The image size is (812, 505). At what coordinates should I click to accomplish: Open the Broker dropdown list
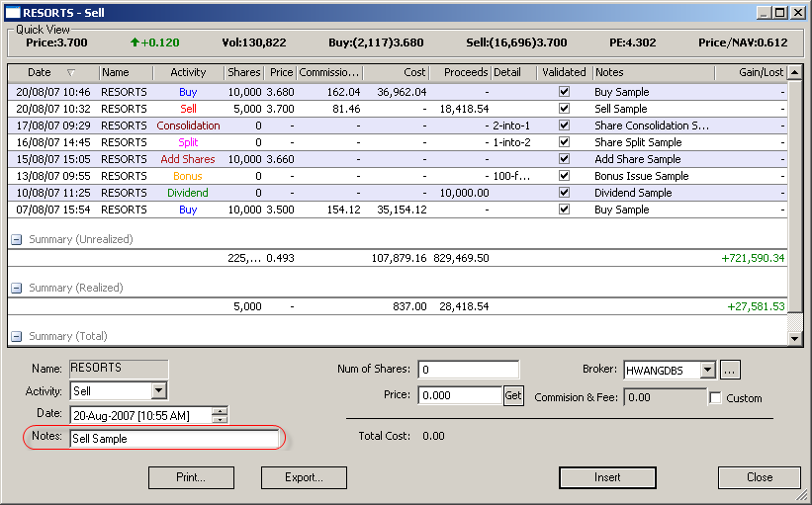coord(707,370)
